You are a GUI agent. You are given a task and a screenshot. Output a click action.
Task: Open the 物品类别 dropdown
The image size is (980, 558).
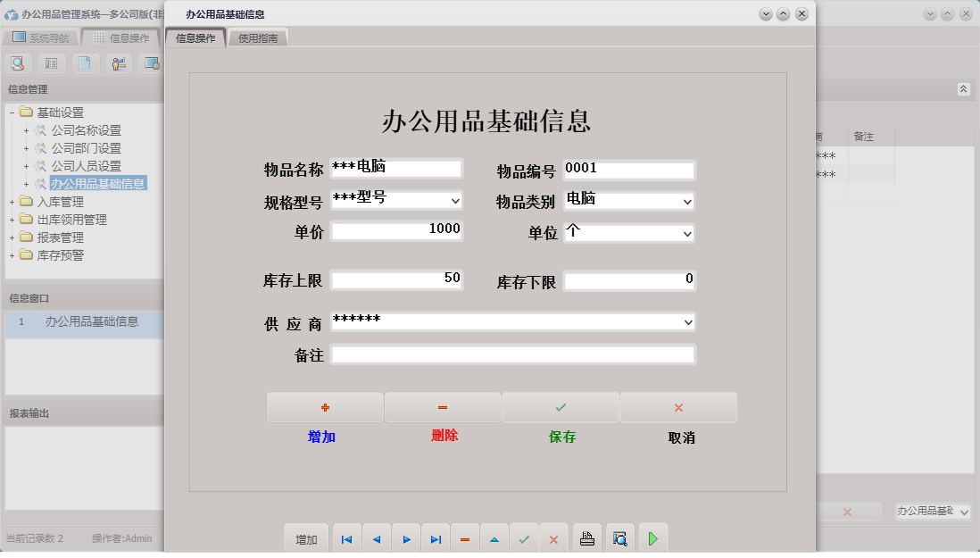tap(685, 201)
